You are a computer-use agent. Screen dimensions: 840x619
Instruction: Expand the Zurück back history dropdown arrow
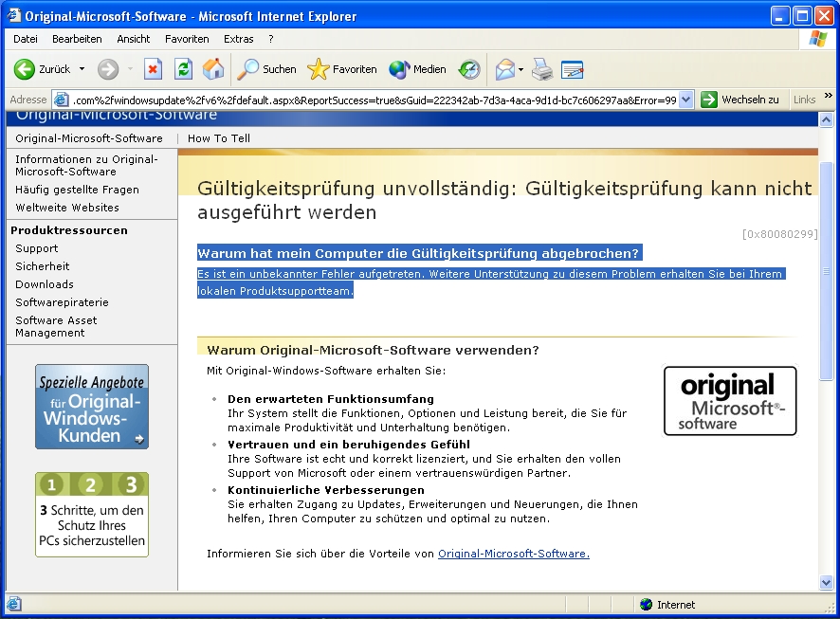tap(82, 69)
